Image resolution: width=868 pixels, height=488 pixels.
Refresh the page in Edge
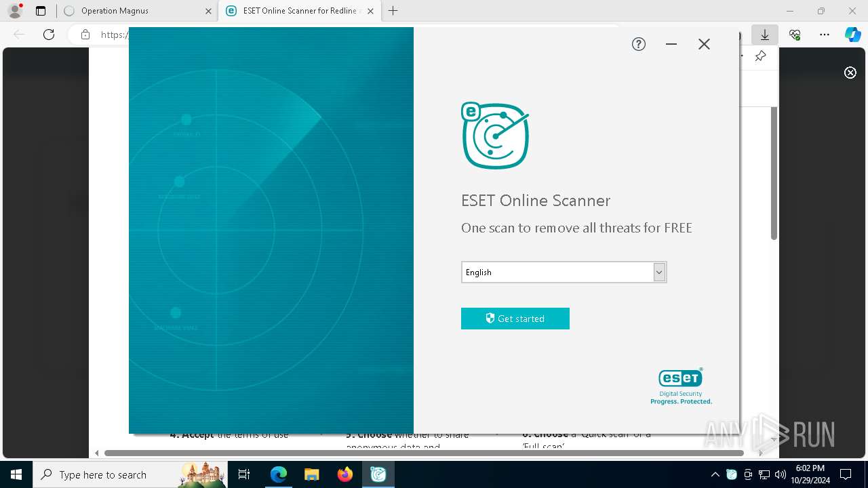click(49, 35)
